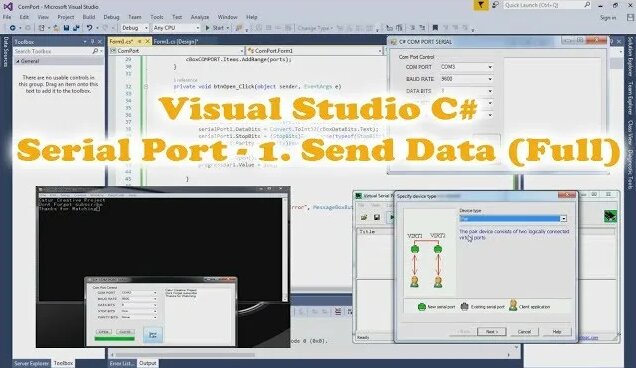Click the Search Toolbox magnifier icon

coord(95,51)
